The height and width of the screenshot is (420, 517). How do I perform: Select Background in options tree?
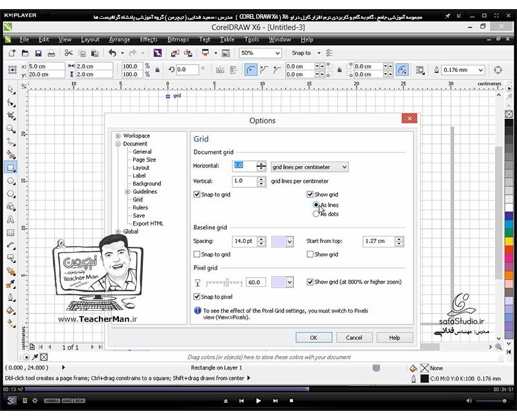[147, 184]
